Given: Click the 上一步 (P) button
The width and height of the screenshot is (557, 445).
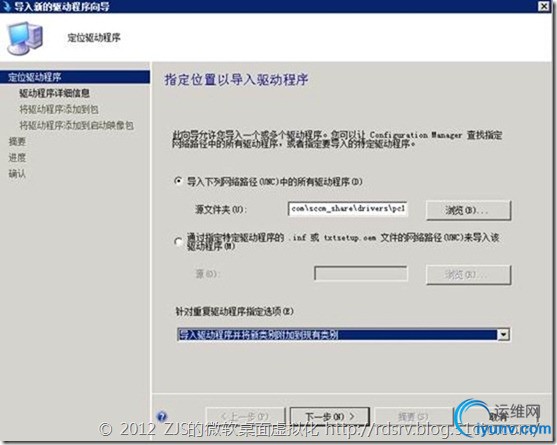Looking at the screenshot, I should click(245, 416).
